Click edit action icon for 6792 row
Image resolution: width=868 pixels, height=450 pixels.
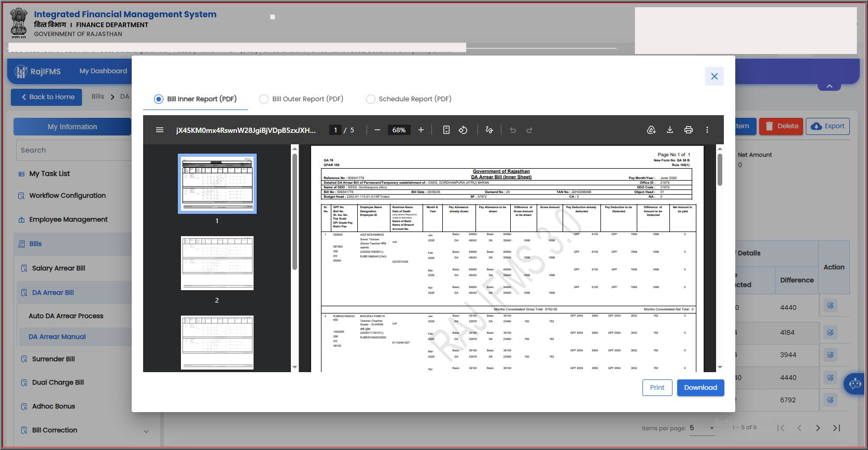[x=830, y=400]
